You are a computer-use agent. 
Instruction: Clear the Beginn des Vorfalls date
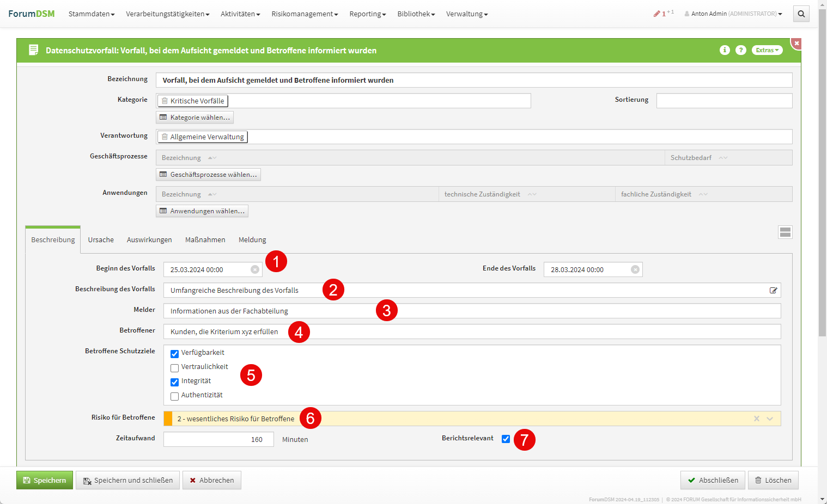tap(254, 269)
